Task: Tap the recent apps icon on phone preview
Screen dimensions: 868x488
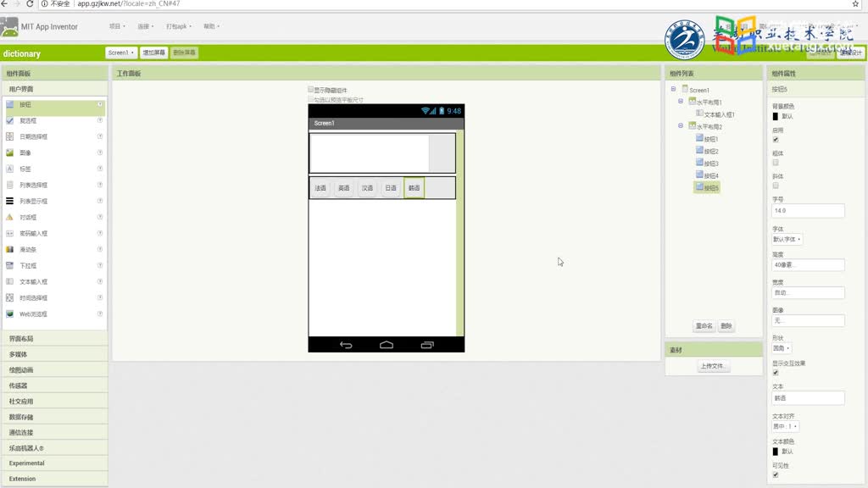Action: (x=427, y=345)
